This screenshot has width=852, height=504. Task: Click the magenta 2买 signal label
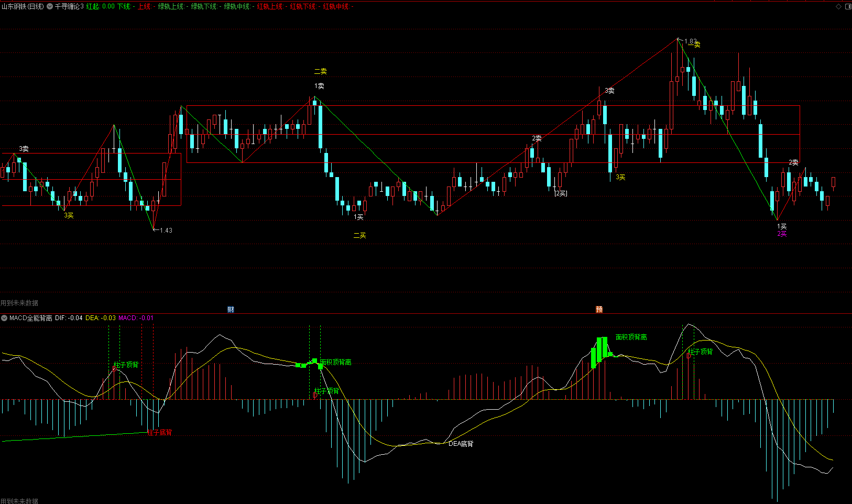782,234
